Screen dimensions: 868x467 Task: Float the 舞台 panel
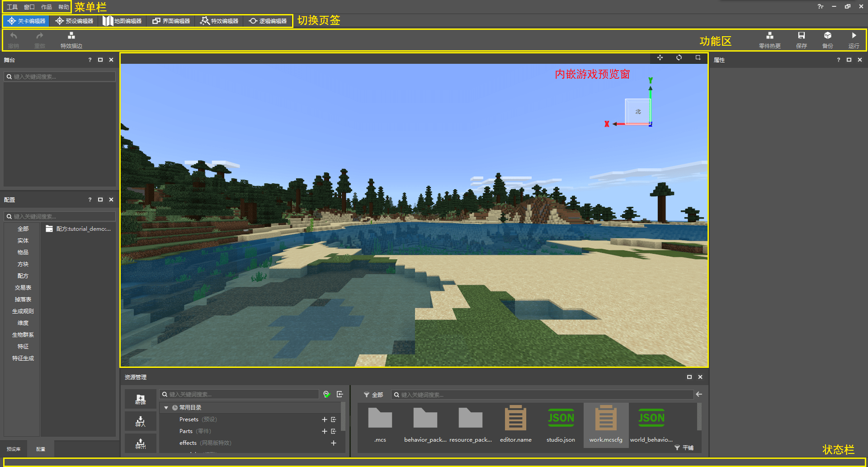(100, 60)
